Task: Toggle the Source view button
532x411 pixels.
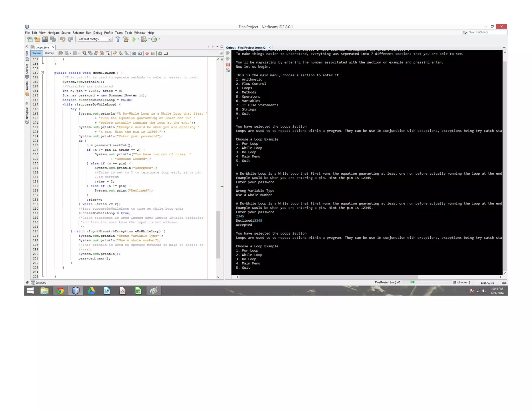Action: (37, 53)
